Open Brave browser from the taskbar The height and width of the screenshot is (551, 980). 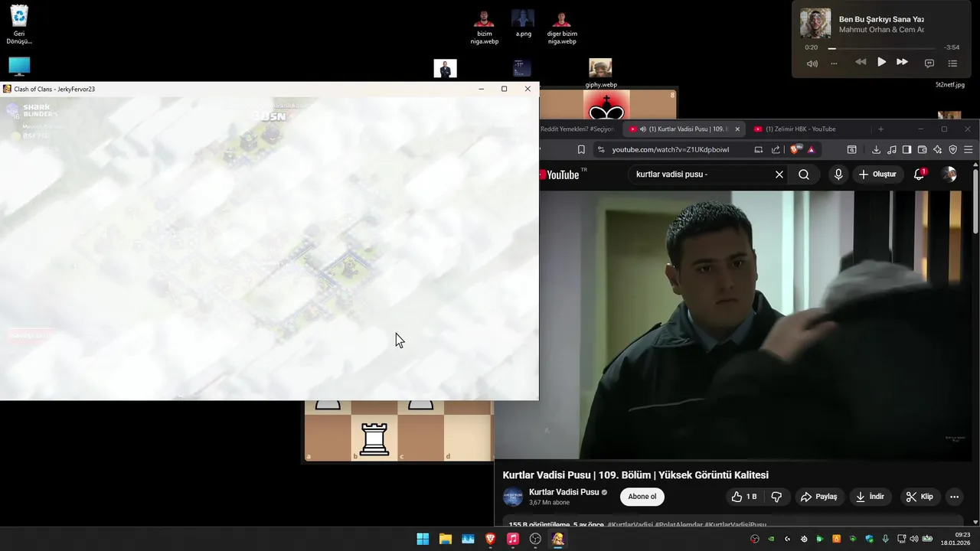(x=490, y=539)
